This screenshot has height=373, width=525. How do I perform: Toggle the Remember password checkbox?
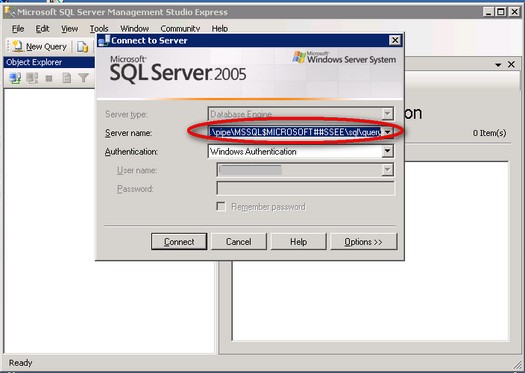221,206
